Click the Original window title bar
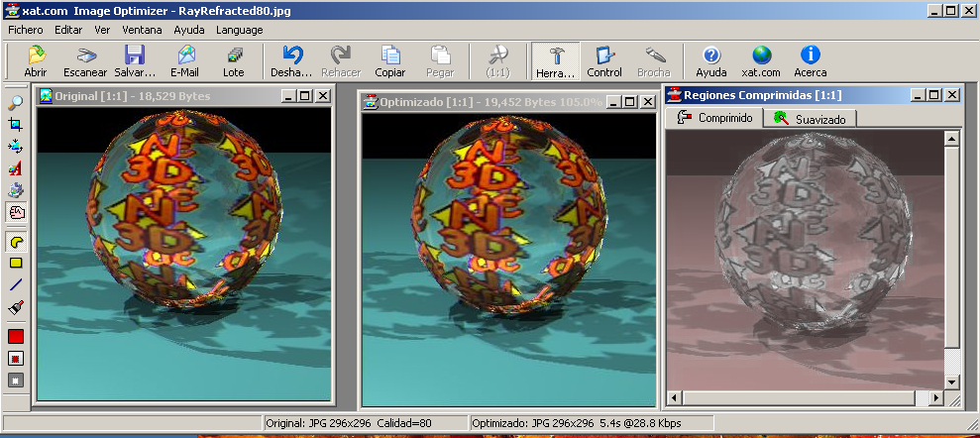Viewport: 980px width, 438px height. [183, 95]
